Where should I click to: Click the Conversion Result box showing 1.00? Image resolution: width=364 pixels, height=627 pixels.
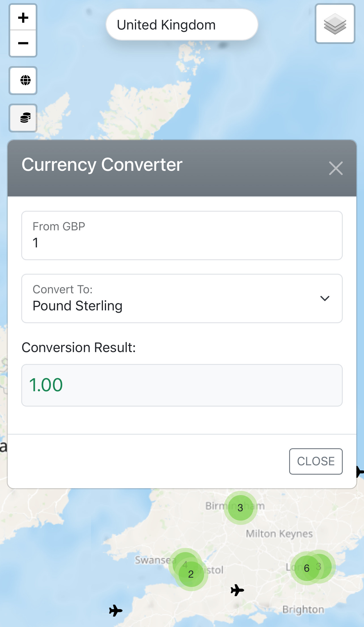(x=182, y=385)
